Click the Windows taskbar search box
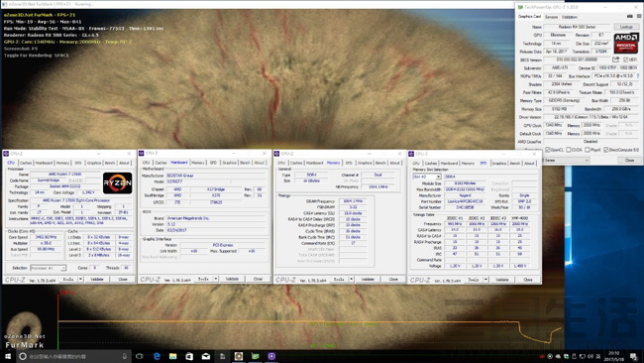Screen dimensions: 644x363 click(73, 356)
